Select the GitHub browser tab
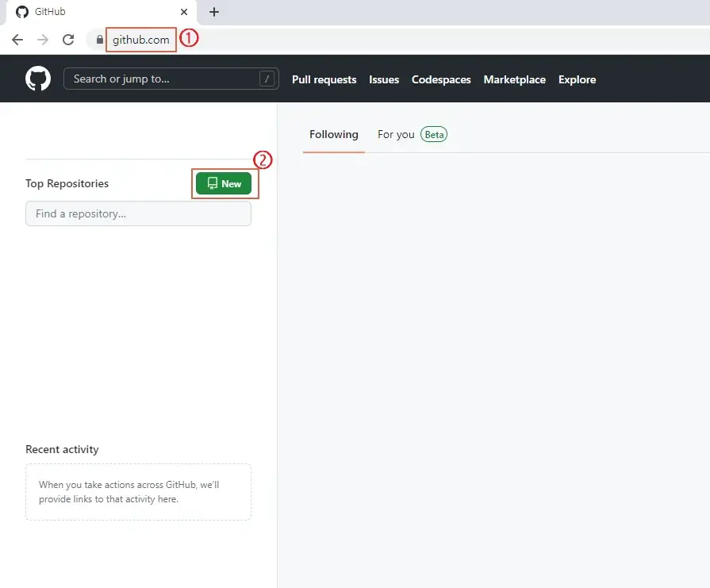Viewport: 710px width, 588px height. [x=101, y=12]
